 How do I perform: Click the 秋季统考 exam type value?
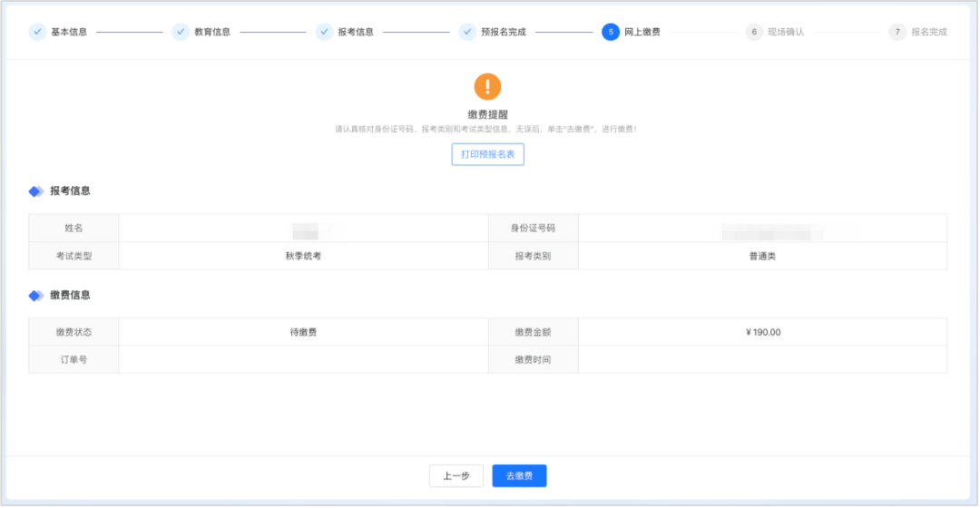[303, 256]
